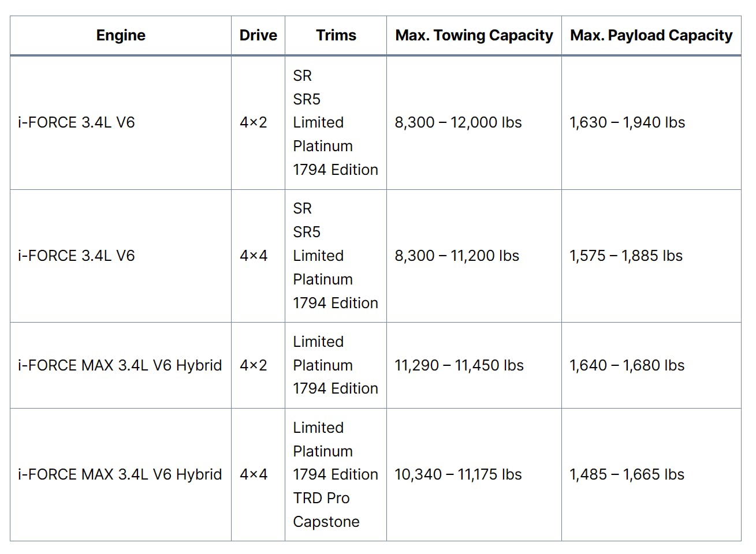Click the Max. Towing Capacity header
Image resolution: width=756 pixels, height=554 pixels.
pos(474,36)
